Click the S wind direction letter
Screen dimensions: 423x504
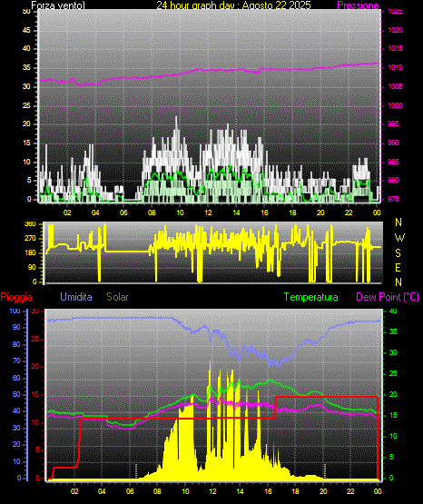[x=398, y=253]
